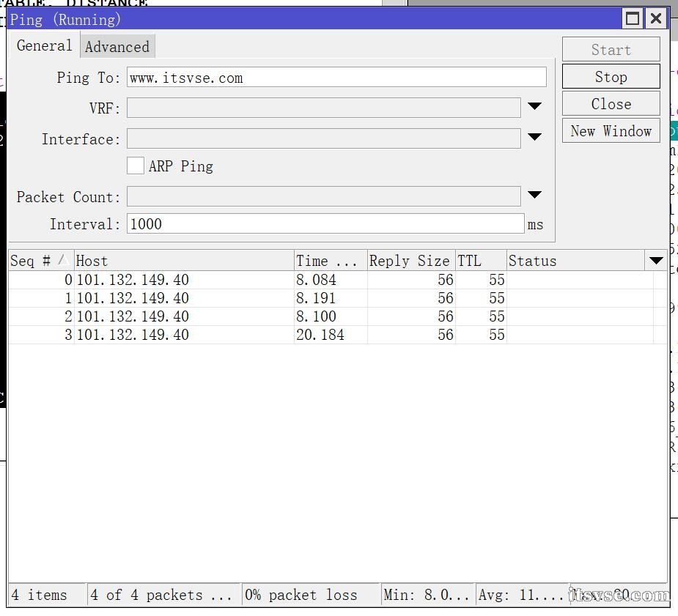678x616 pixels.
Task: Click the Ping To address field
Action: [x=336, y=78]
